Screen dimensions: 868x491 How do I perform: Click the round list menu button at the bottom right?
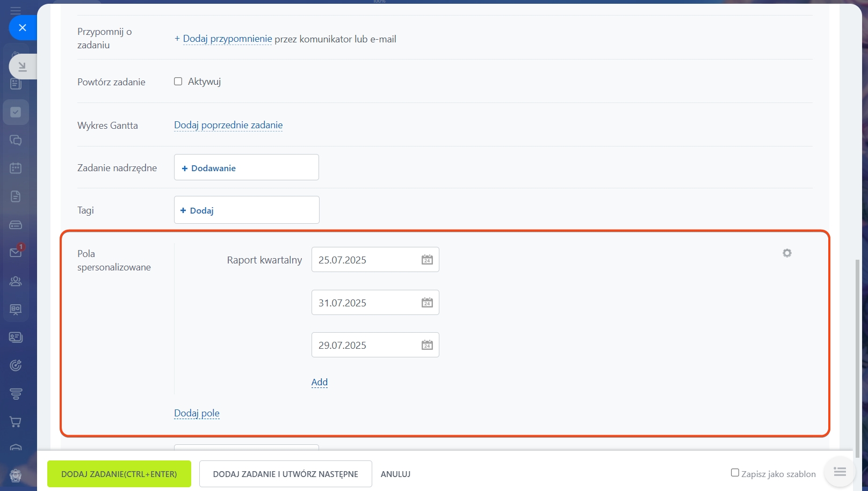[840, 472]
